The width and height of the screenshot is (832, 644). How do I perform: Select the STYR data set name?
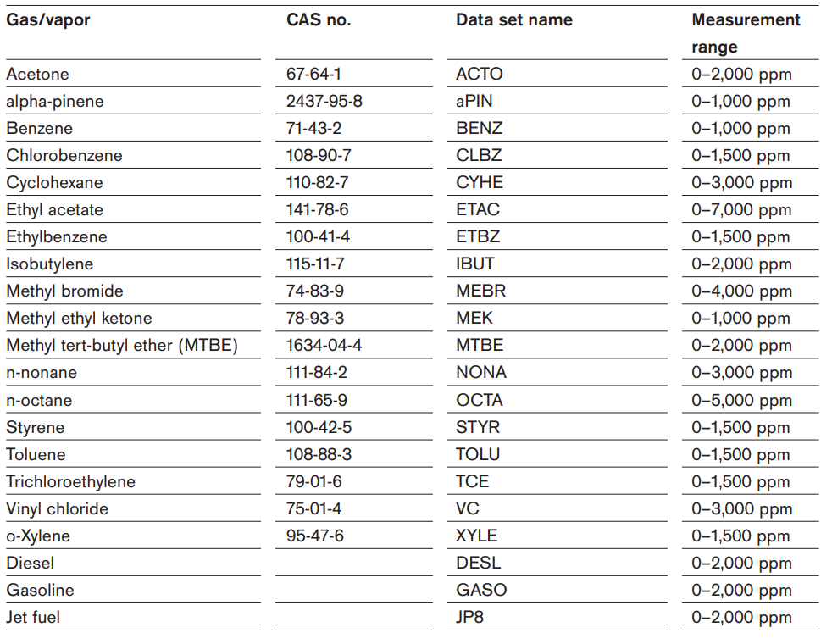478,428
